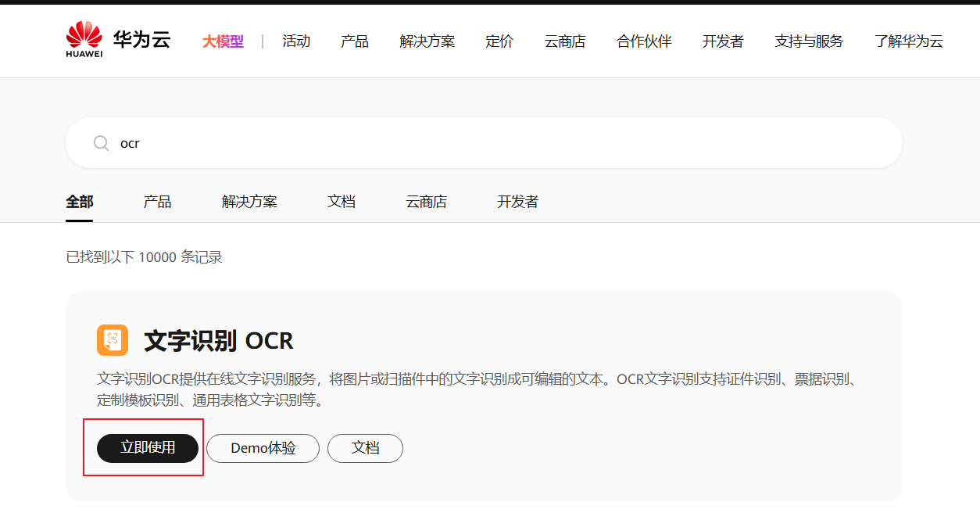The height and width of the screenshot is (520, 980).
Task: Switch to the 开发者 results tab
Action: point(517,202)
